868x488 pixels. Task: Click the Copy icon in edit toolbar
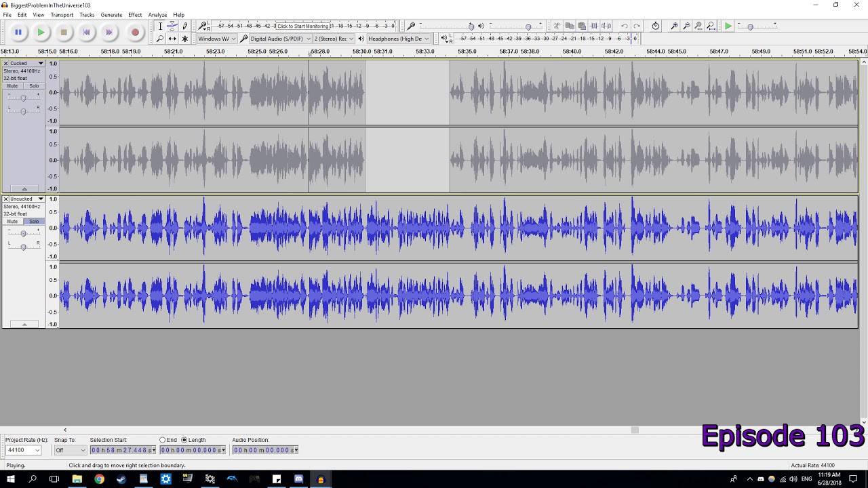coord(570,26)
